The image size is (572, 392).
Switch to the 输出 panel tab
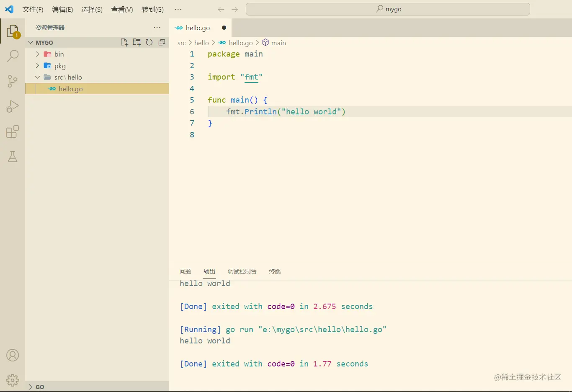point(209,271)
